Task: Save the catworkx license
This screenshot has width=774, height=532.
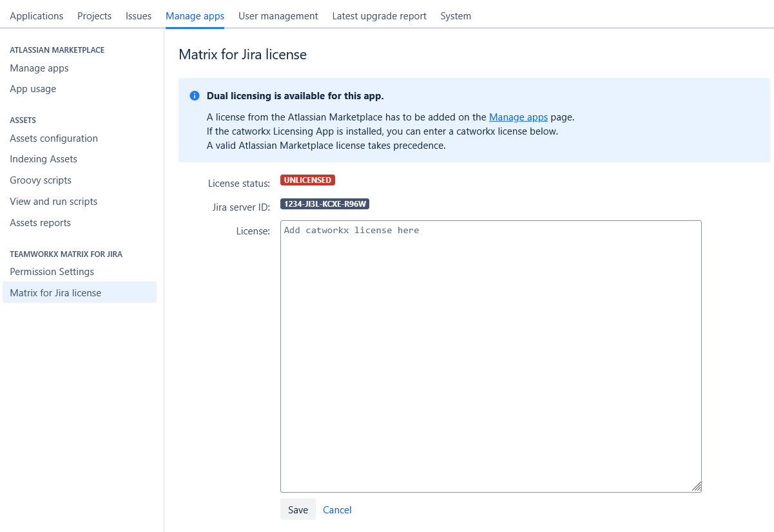Action: point(298,509)
